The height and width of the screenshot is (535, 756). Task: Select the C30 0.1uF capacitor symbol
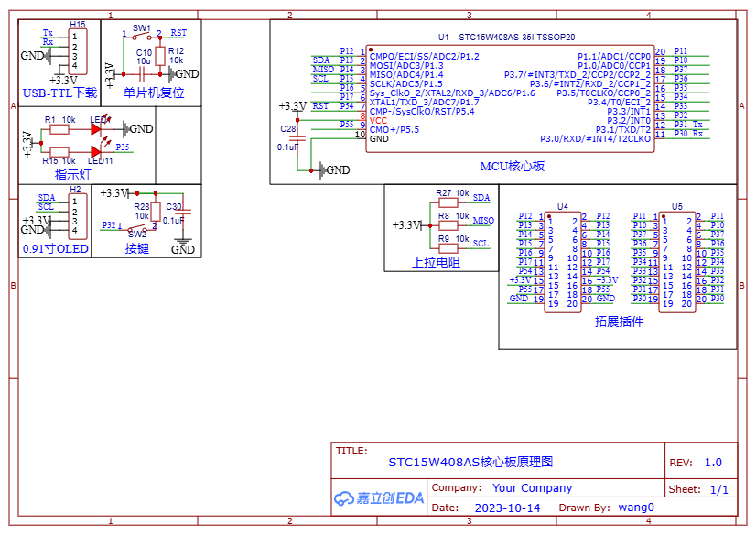coord(183,212)
